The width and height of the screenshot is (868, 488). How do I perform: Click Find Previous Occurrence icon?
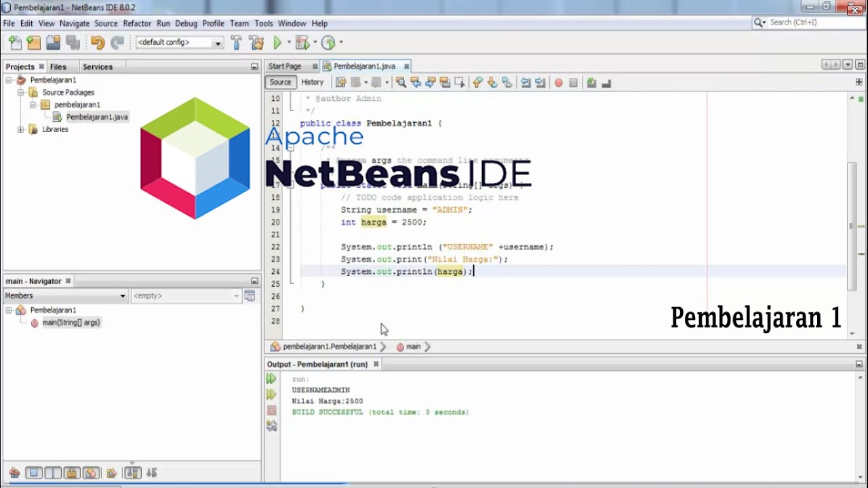[416, 83]
